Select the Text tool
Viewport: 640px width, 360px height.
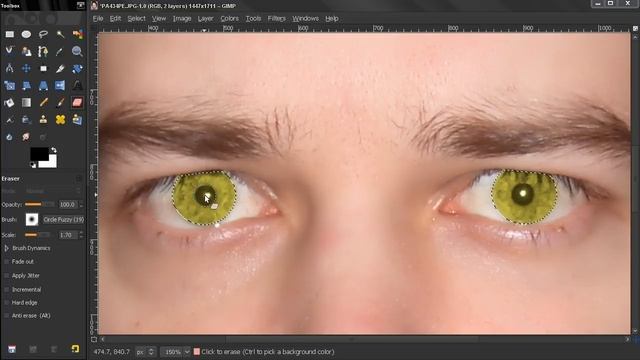pyautogui.click(x=77, y=85)
